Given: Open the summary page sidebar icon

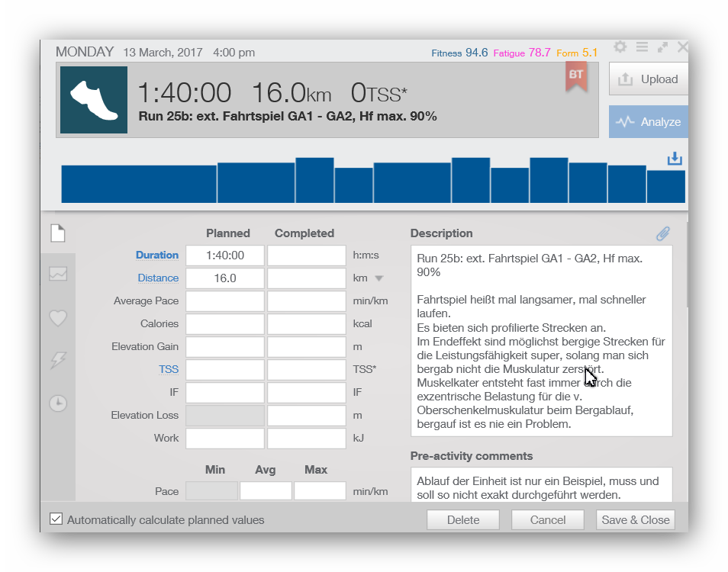Looking at the screenshot, I should pyautogui.click(x=58, y=233).
